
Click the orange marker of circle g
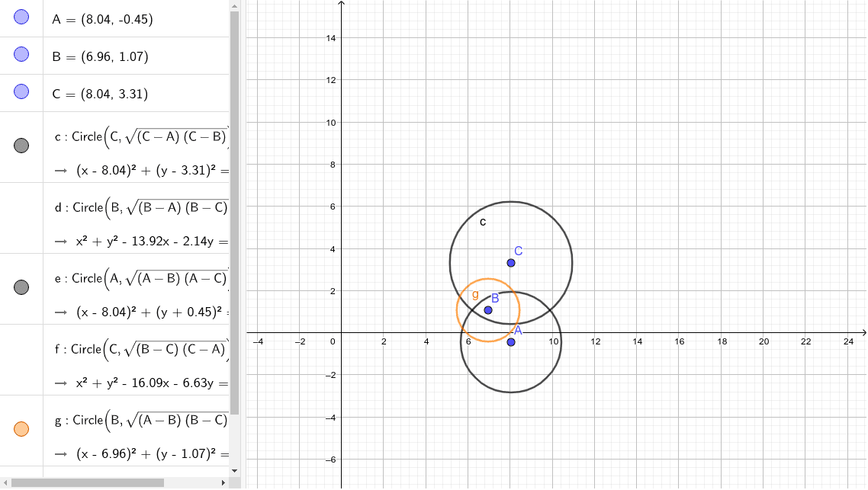(x=21, y=429)
